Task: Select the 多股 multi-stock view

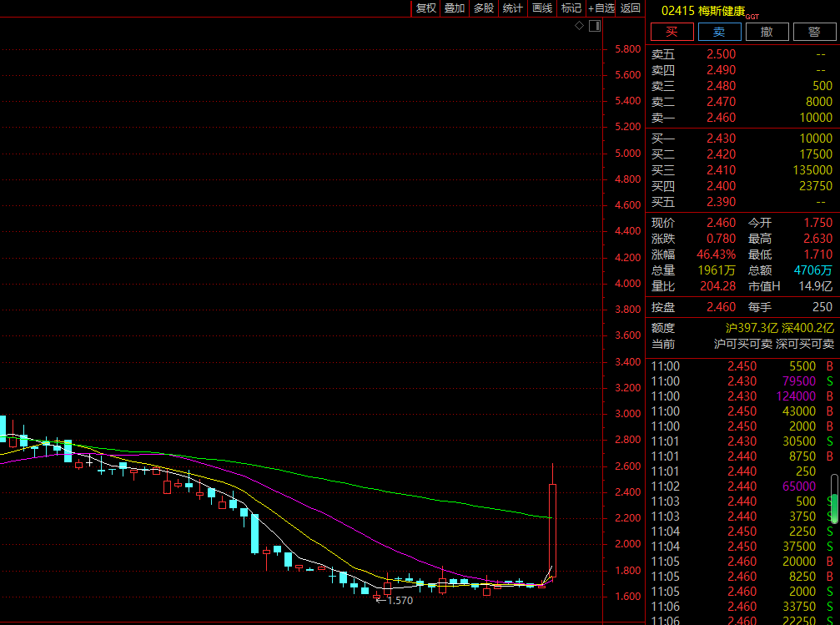Action: pos(483,8)
